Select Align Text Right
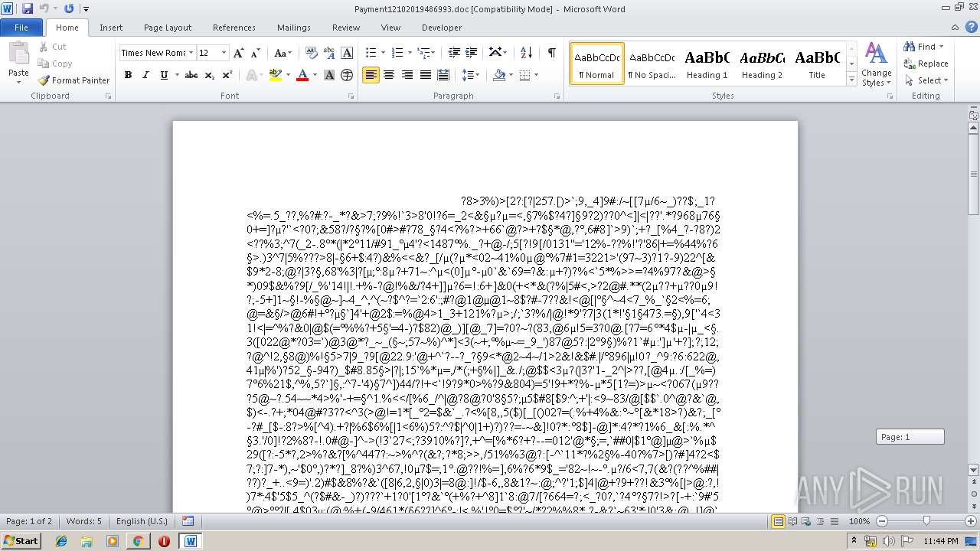 [x=407, y=75]
